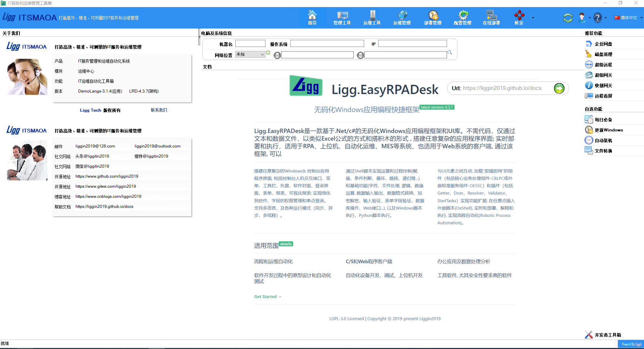Click email liggin2019@outlook.com
The width and height of the screenshot is (644, 349).
tap(157, 146)
